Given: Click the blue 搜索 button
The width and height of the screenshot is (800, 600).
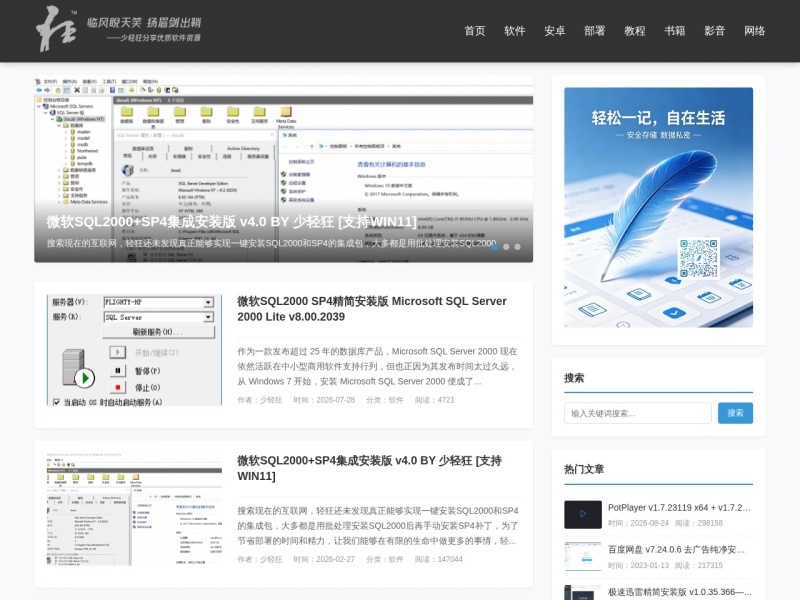Looking at the screenshot, I should (735, 413).
